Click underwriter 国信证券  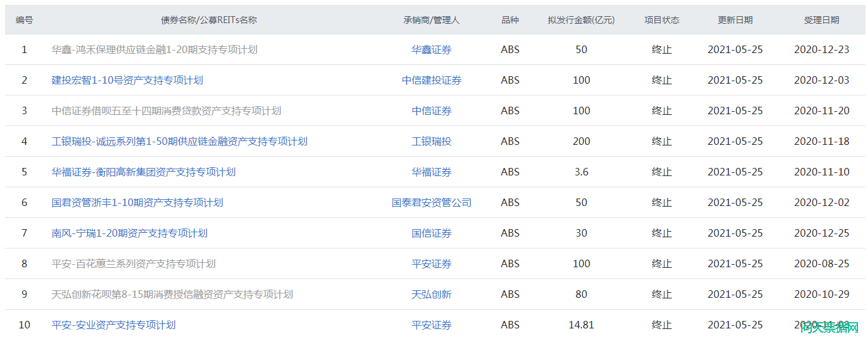[x=432, y=233]
